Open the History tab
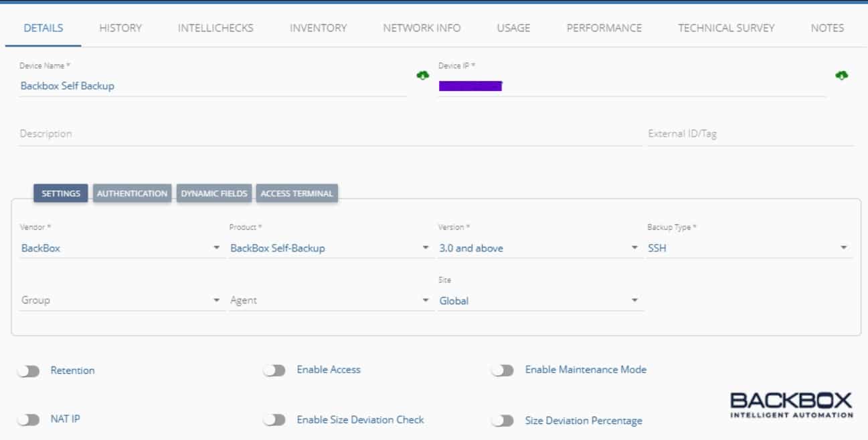This screenshot has height=440, width=868. tap(120, 28)
